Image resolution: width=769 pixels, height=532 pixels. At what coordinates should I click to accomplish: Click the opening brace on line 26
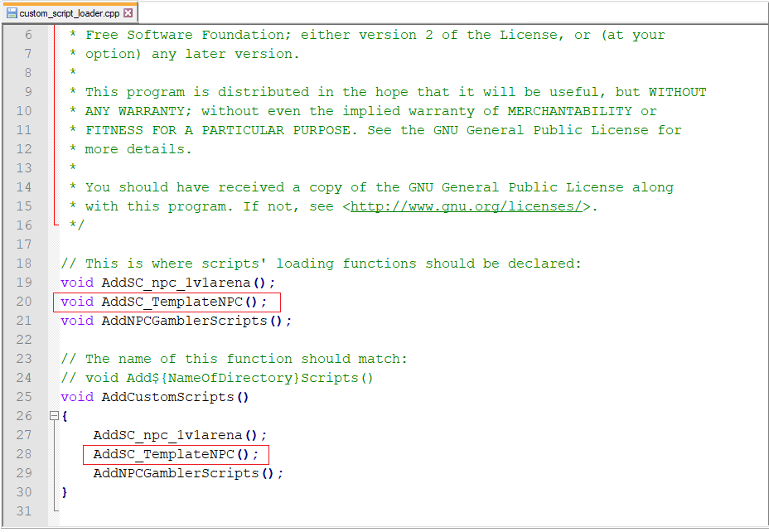65,416
